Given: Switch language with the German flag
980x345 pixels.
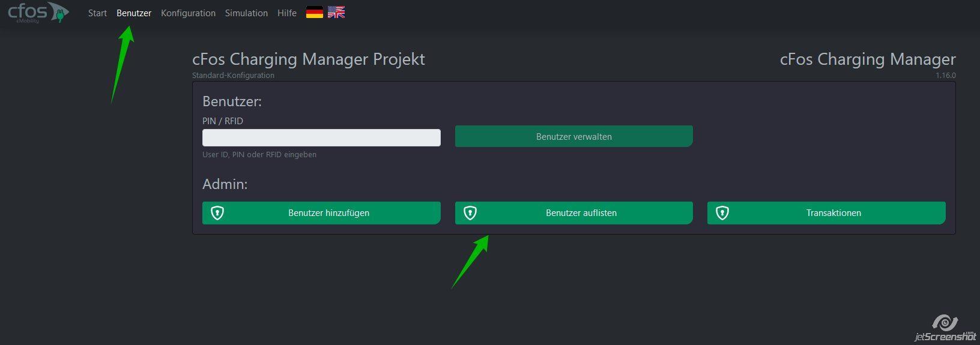Looking at the screenshot, I should pos(315,13).
